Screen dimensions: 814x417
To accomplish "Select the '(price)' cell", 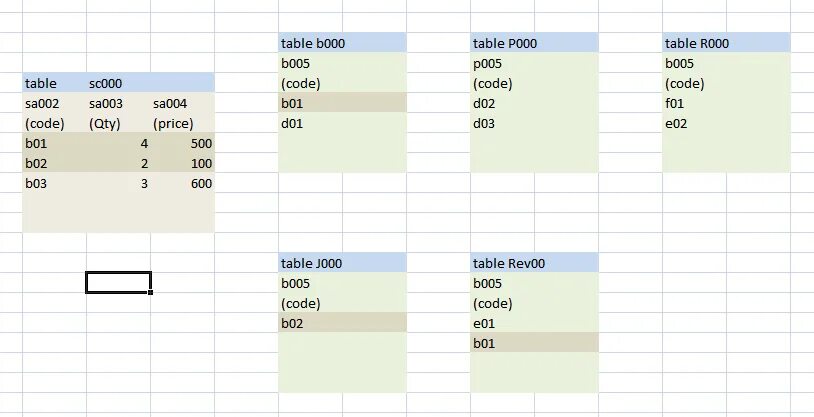I will point(182,123).
